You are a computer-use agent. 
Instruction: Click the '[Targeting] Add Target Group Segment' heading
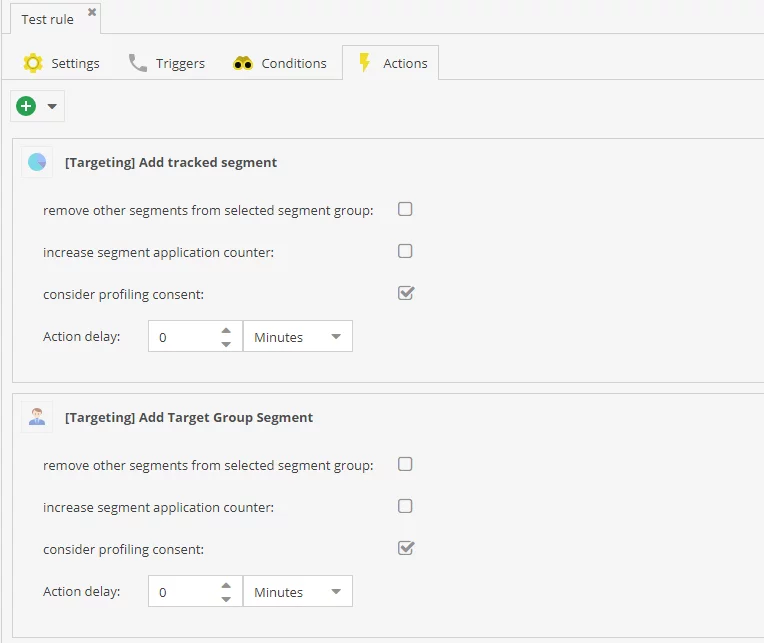(189, 417)
